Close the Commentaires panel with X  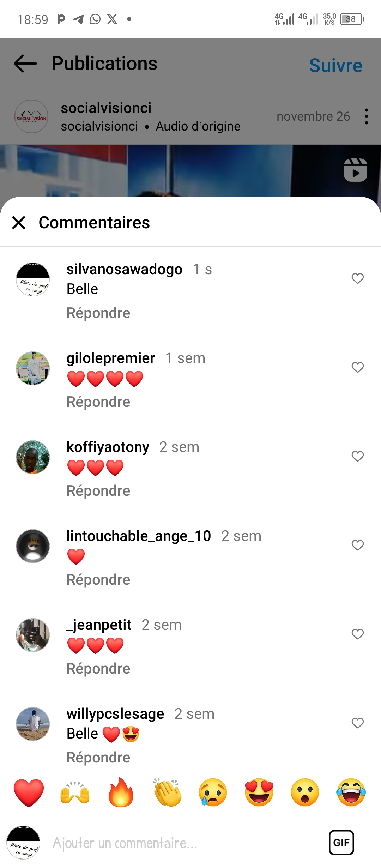(x=19, y=223)
